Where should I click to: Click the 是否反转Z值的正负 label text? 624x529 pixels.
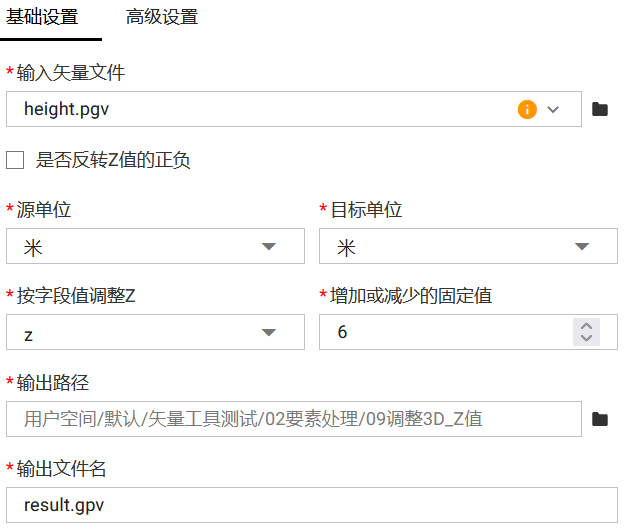[112, 160]
